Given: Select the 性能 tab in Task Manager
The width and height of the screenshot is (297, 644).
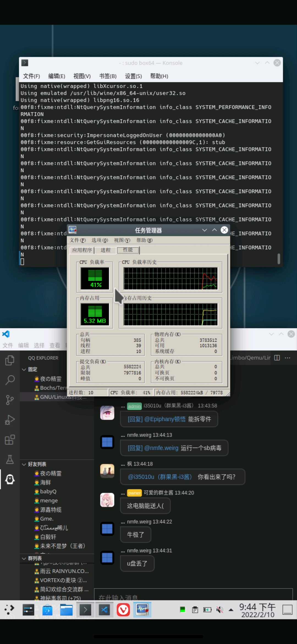Looking at the screenshot, I should 128,250.
